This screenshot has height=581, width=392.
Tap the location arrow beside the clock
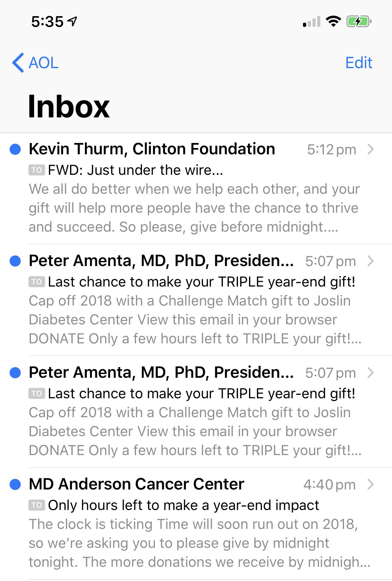pos(73,21)
